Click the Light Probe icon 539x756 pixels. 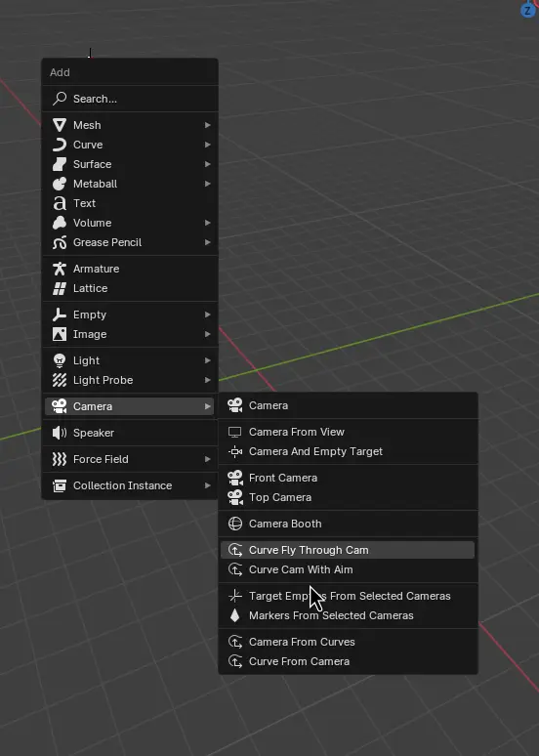pos(60,380)
